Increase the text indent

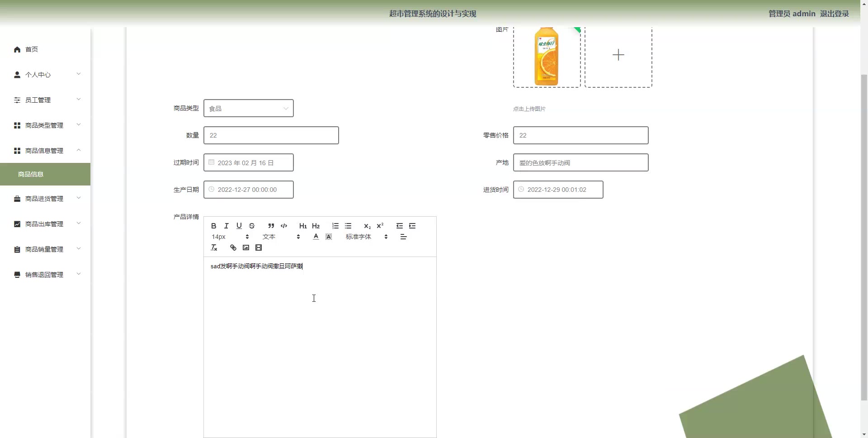(412, 226)
